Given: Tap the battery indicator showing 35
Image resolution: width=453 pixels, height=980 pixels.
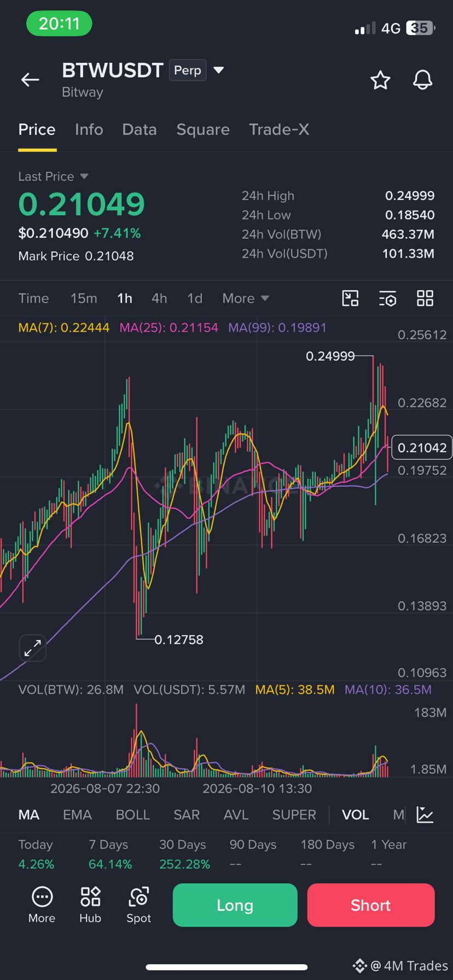Looking at the screenshot, I should [x=420, y=28].
